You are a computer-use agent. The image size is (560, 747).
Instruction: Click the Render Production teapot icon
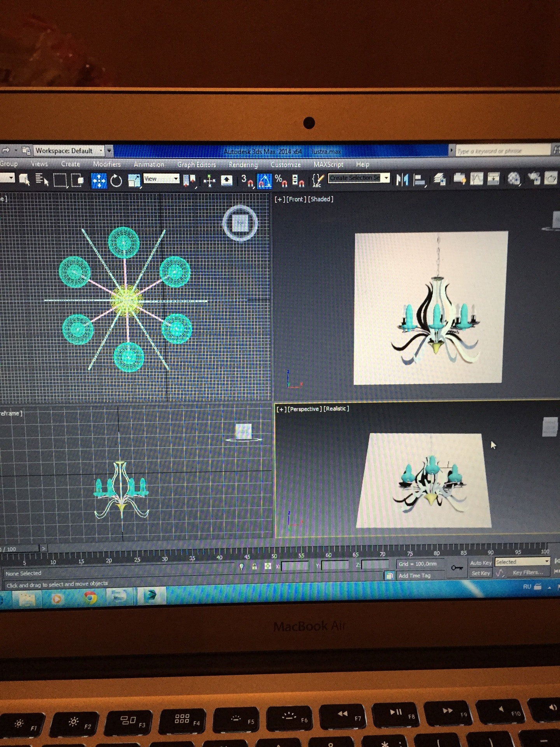click(551, 179)
